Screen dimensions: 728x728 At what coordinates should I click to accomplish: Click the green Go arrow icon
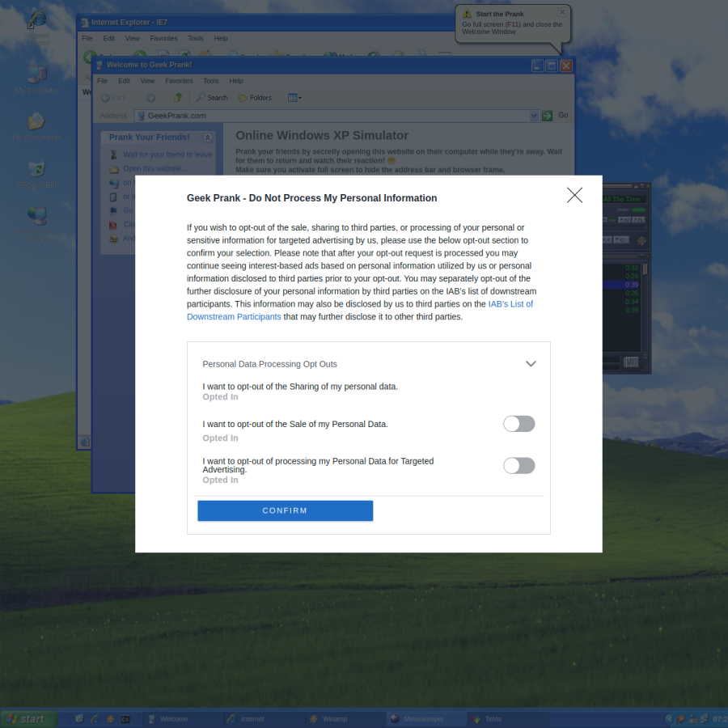coord(548,116)
